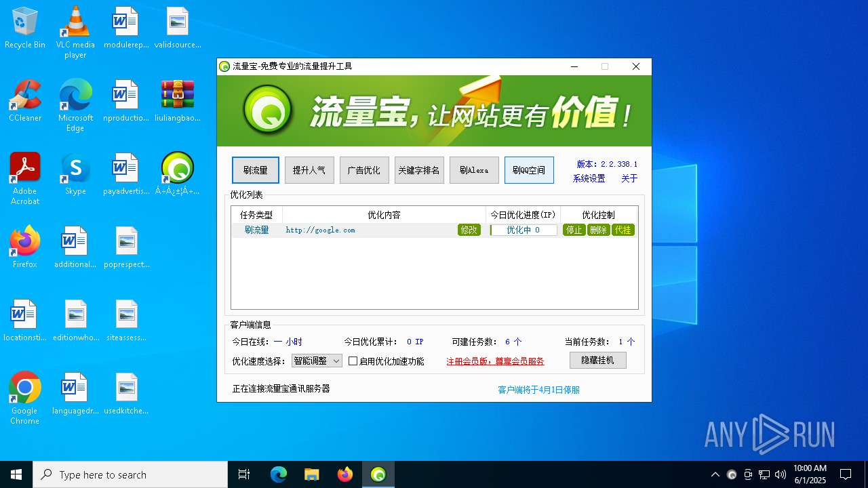Image resolution: width=868 pixels, height=488 pixels.
Task: Click the 今日优化进度(IP) column header
Action: point(523,215)
